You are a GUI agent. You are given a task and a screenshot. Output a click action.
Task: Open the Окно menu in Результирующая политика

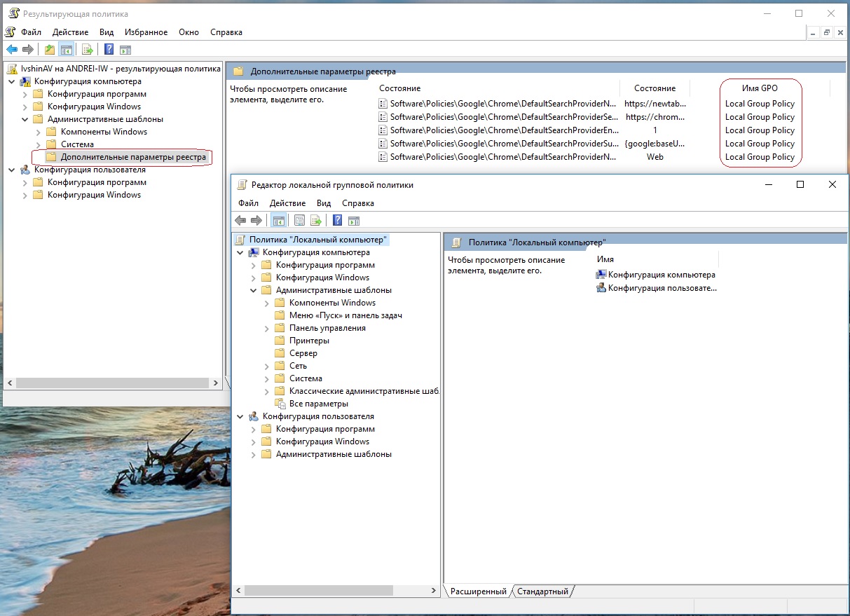[189, 32]
